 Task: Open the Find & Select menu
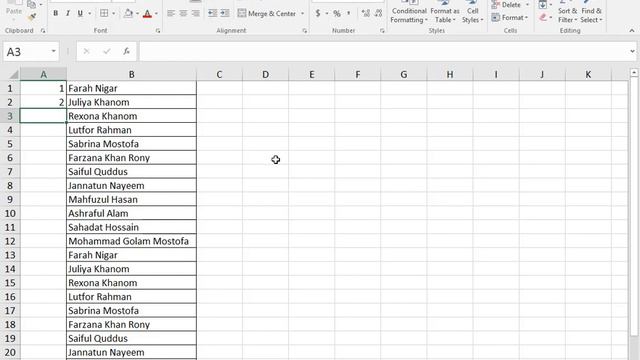click(591, 12)
